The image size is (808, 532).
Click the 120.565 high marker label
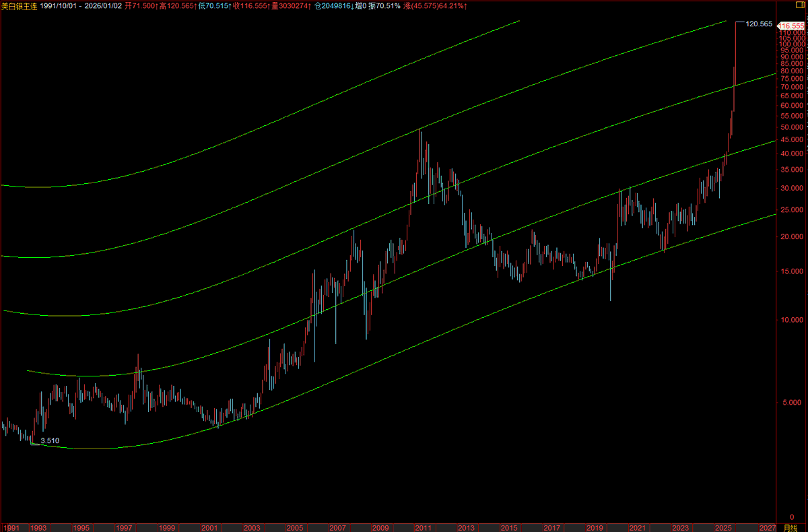[759, 24]
